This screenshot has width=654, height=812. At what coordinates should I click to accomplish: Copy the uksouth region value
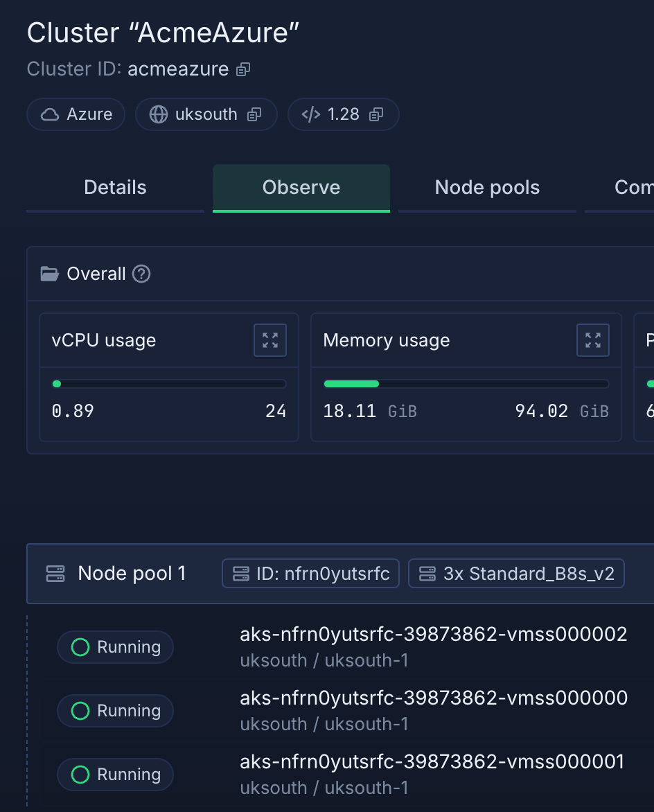[x=254, y=114]
